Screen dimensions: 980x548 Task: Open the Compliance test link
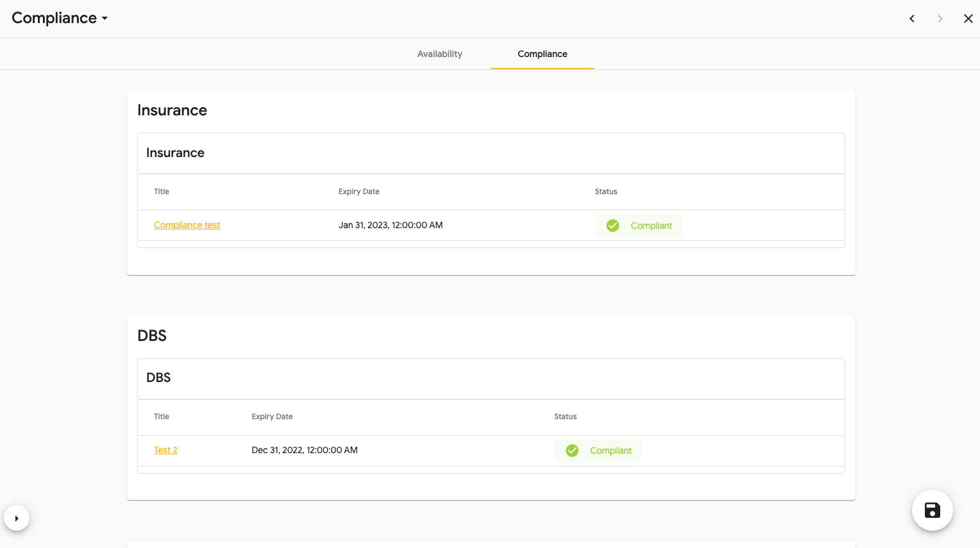(187, 225)
